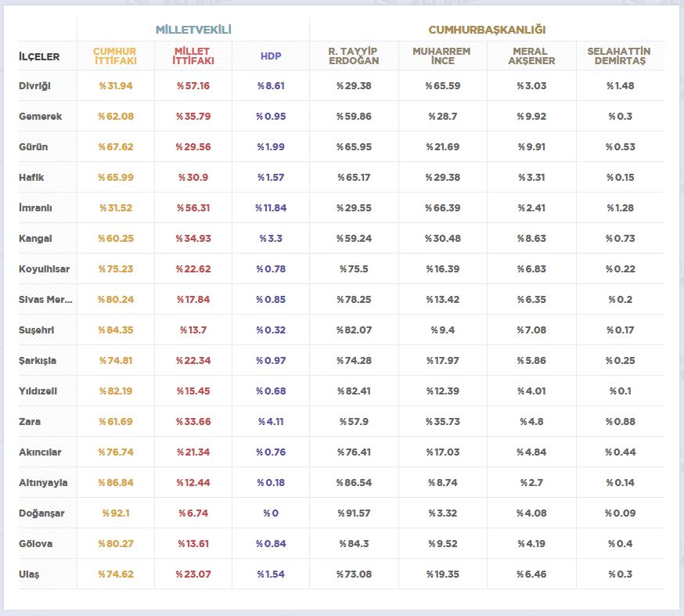Select the SELAHATTİN DEMİRTAŞ column header
Screen dimensions: 684x616
click(619, 56)
